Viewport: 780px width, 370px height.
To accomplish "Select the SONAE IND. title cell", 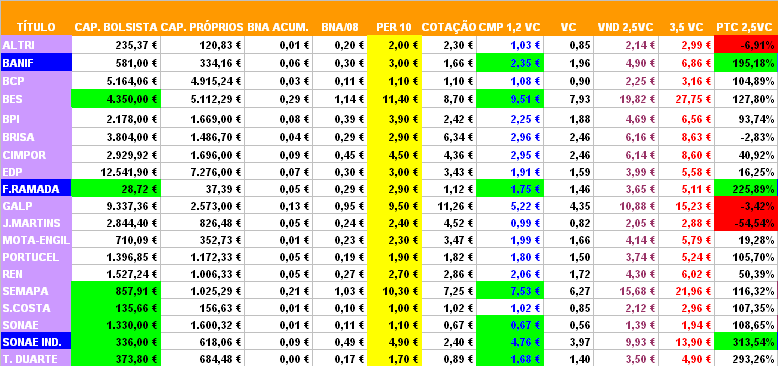I will (36, 342).
